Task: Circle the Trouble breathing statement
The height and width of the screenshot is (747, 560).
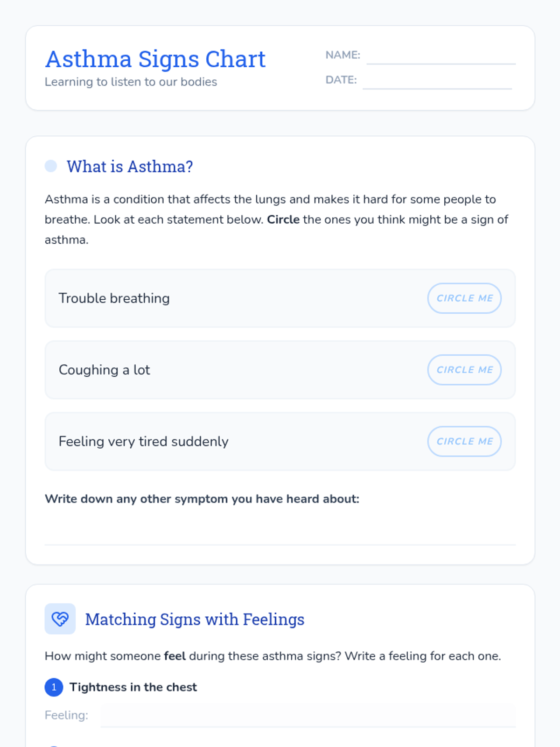Action: tap(464, 298)
